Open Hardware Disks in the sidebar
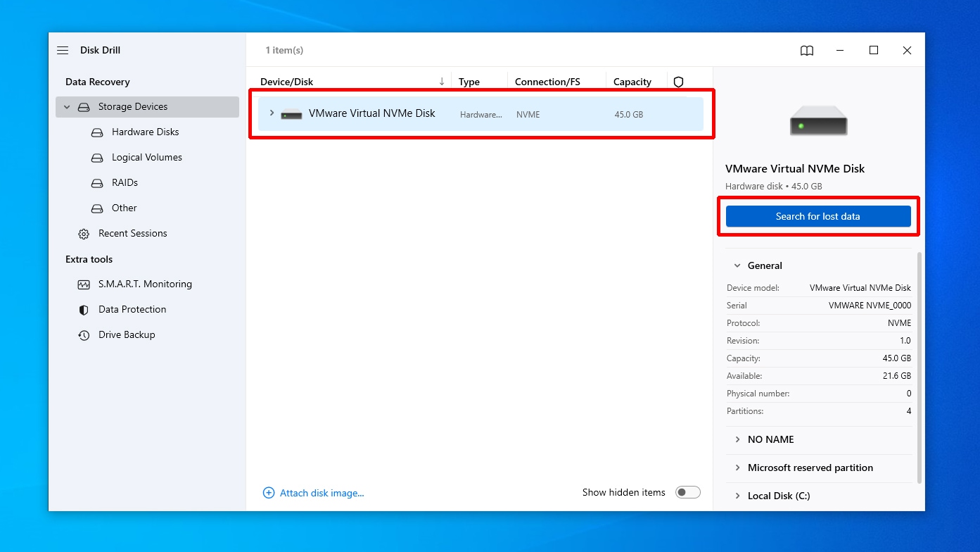 click(146, 132)
